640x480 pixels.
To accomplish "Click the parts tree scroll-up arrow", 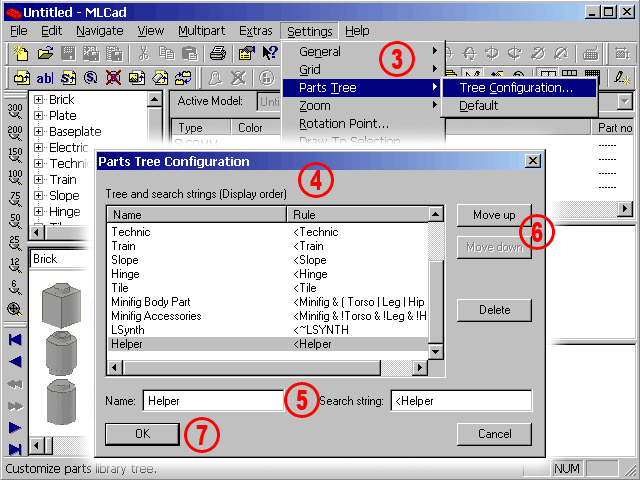I will point(154,99).
